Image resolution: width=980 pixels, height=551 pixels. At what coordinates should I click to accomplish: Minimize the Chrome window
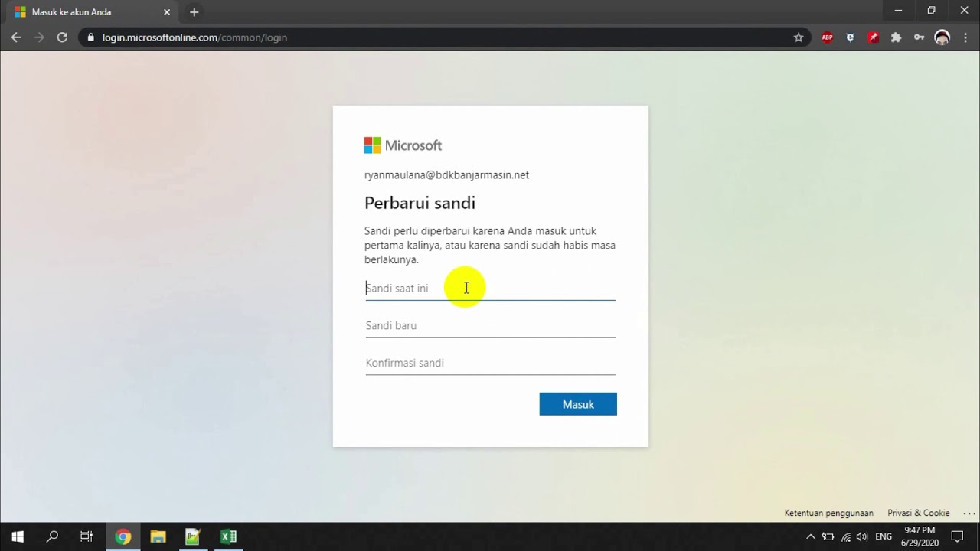pyautogui.click(x=897, y=11)
